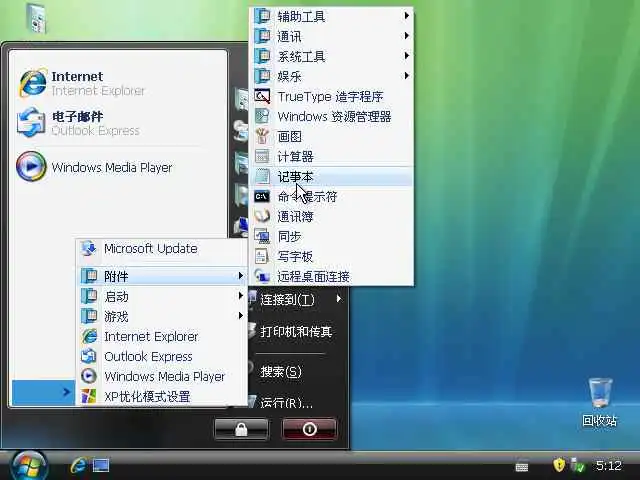Image resolution: width=640 pixels, height=480 pixels.
Task: Launch pinned Windows Media Player
Action: click(x=118, y=167)
